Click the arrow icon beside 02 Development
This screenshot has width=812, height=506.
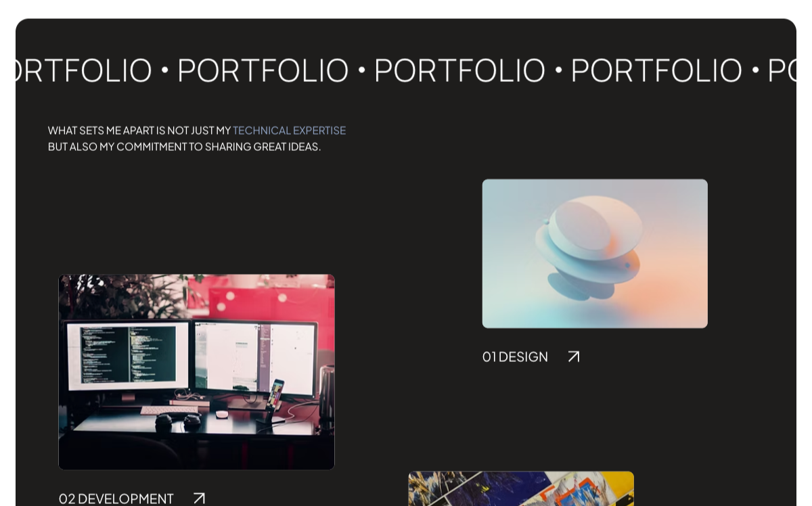199,499
